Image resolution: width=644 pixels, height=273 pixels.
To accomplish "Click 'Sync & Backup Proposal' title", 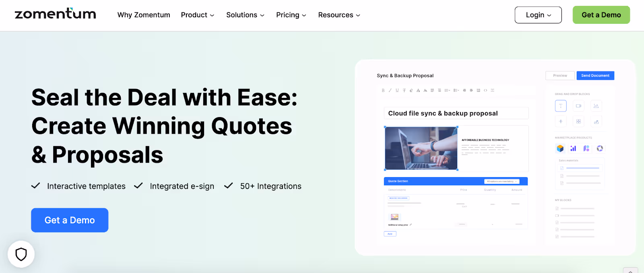I will pyautogui.click(x=405, y=75).
